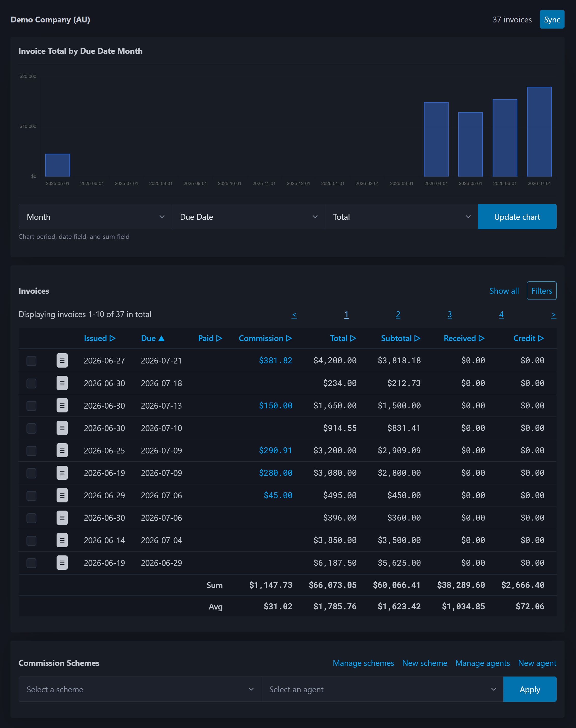Go to invoices page 3

[450, 314]
